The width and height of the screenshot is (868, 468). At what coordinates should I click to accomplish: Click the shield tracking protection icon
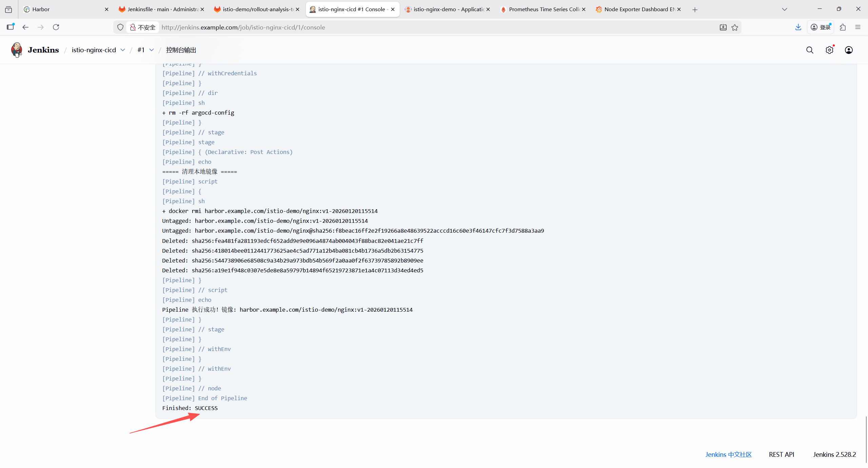[x=120, y=27]
